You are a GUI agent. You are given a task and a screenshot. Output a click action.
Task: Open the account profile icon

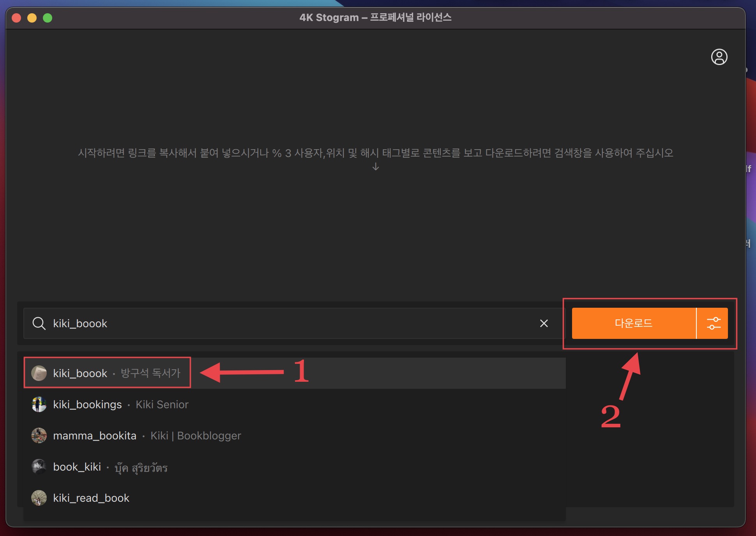tap(719, 57)
